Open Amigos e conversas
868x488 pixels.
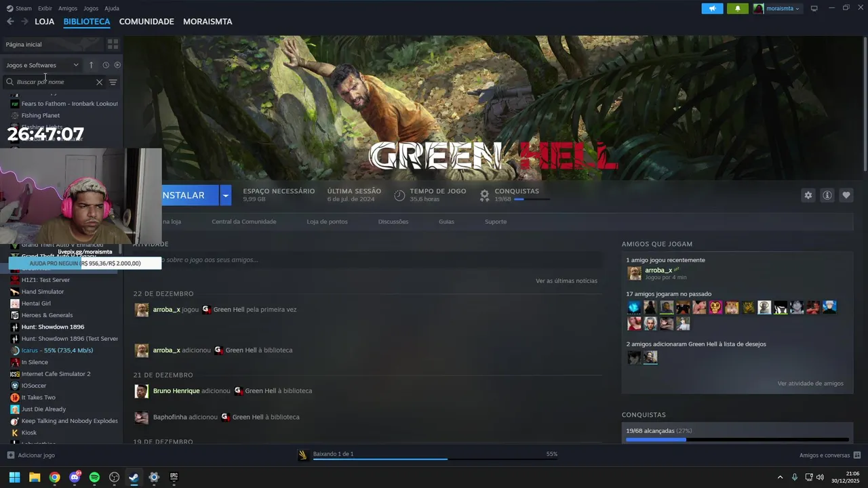[x=830, y=455]
